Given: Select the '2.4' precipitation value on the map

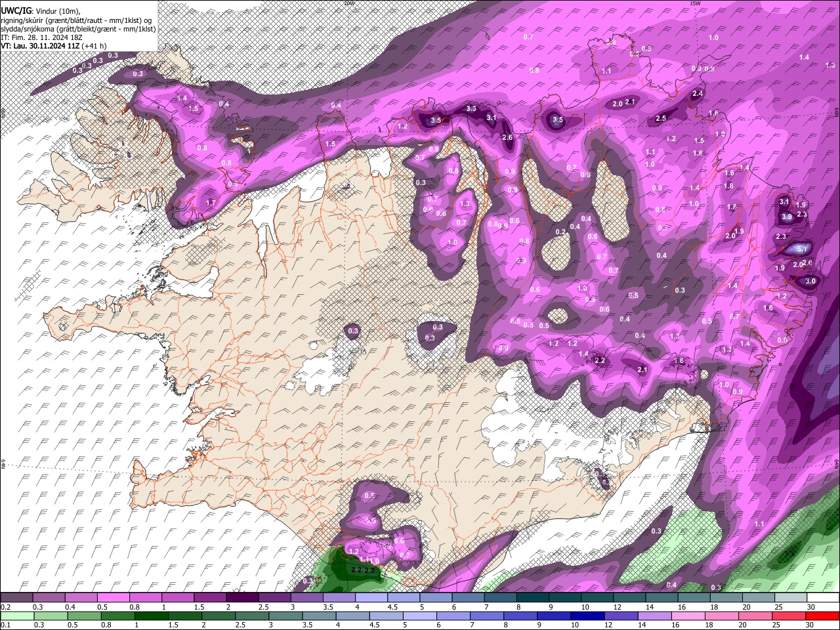Looking at the screenshot, I should click(698, 94).
